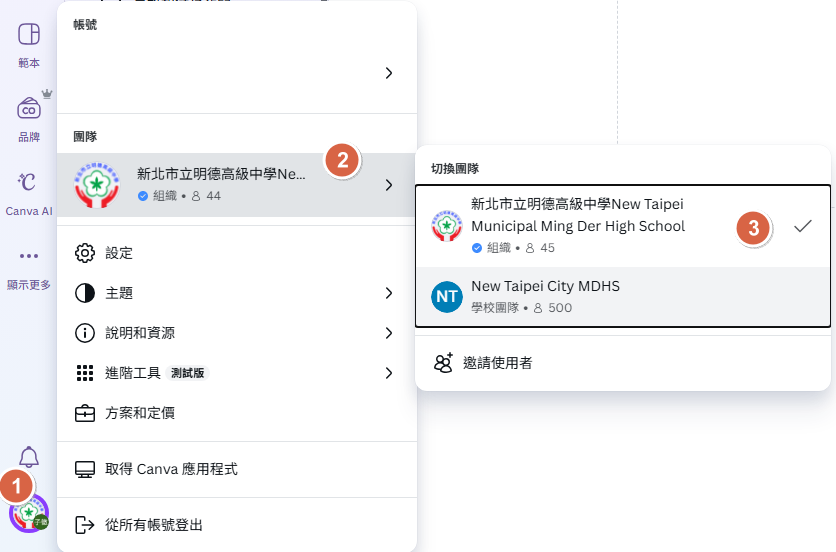Image resolution: width=836 pixels, height=552 pixels.
Task: Click the 設定 gear icon
Action: click(x=85, y=253)
